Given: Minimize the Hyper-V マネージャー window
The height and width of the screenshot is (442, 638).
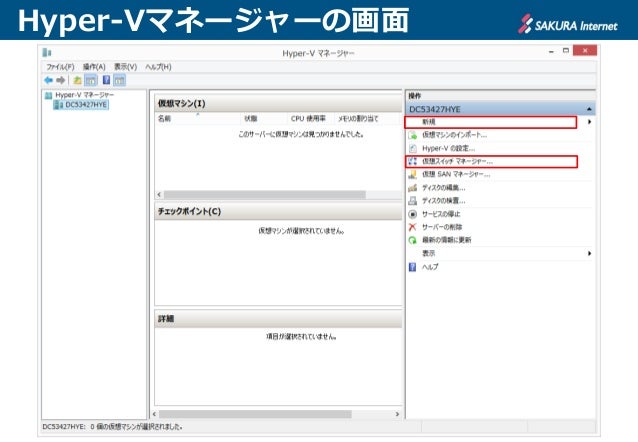Looking at the screenshot, I should pos(551,51).
